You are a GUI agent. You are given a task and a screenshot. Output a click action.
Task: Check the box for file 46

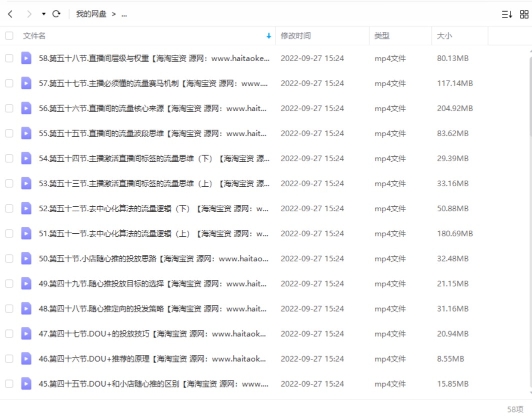[x=9, y=358]
